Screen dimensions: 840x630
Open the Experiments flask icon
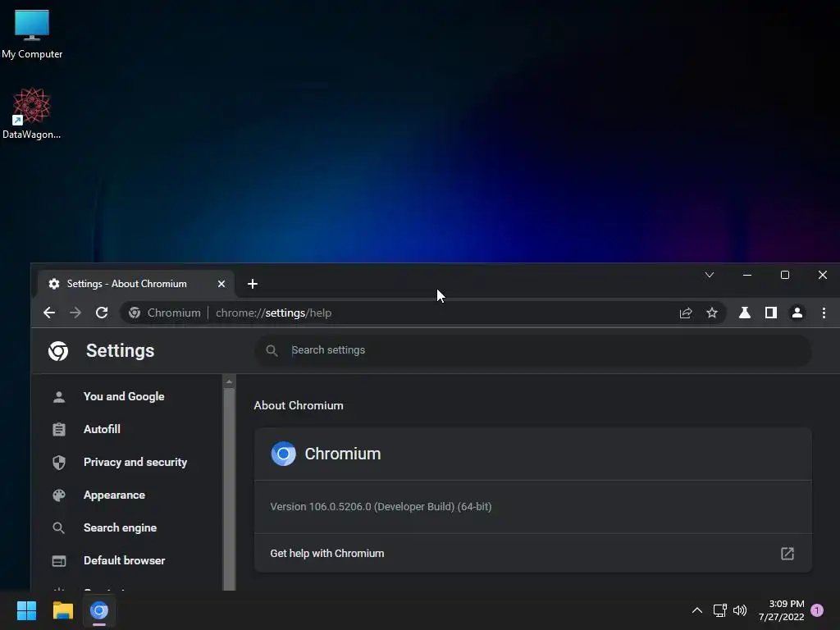tap(745, 313)
